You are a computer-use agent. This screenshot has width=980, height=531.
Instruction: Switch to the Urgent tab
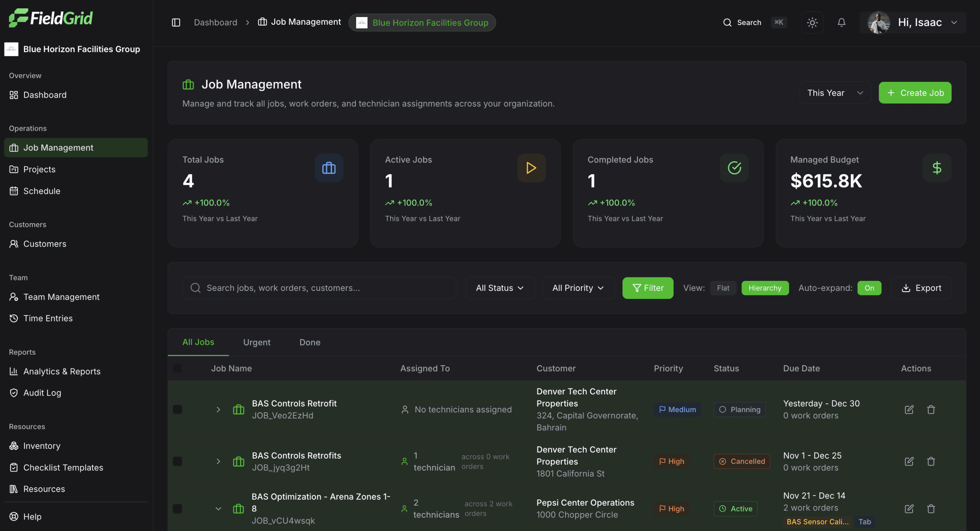pyautogui.click(x=257, y=342)
